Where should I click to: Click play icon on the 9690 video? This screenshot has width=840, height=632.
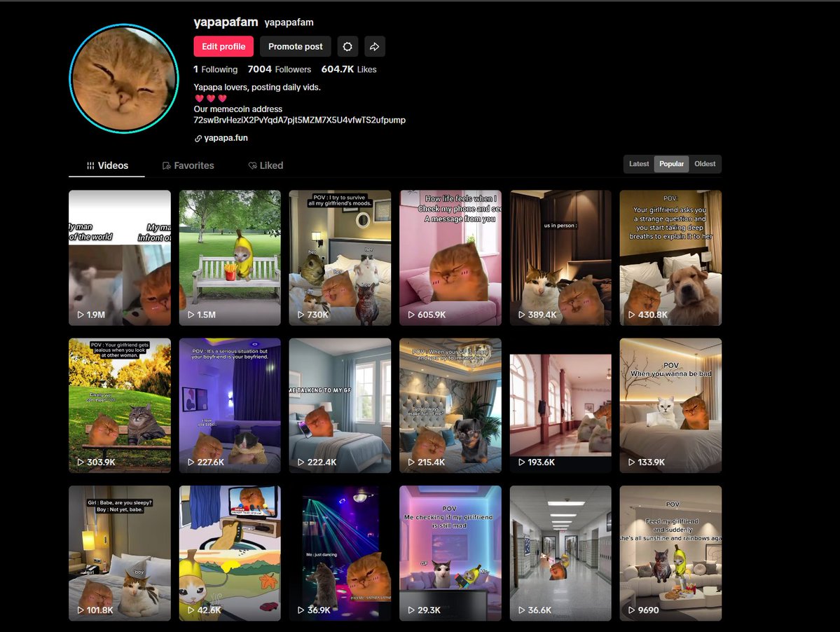tap(632, 610)
